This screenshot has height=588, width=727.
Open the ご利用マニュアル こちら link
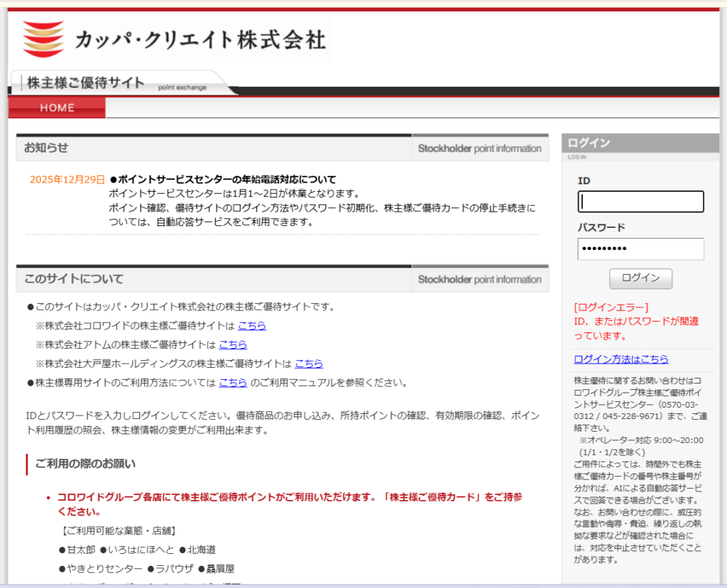[233, 383]
